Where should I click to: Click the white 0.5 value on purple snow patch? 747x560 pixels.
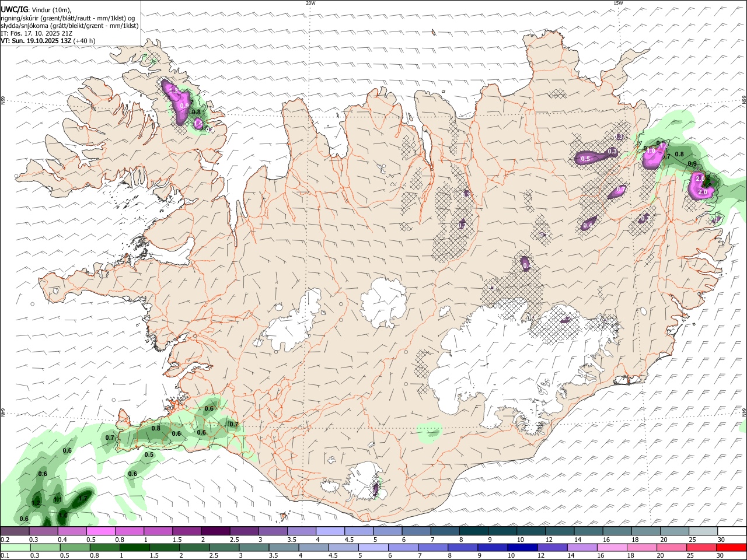click(585, 159)
